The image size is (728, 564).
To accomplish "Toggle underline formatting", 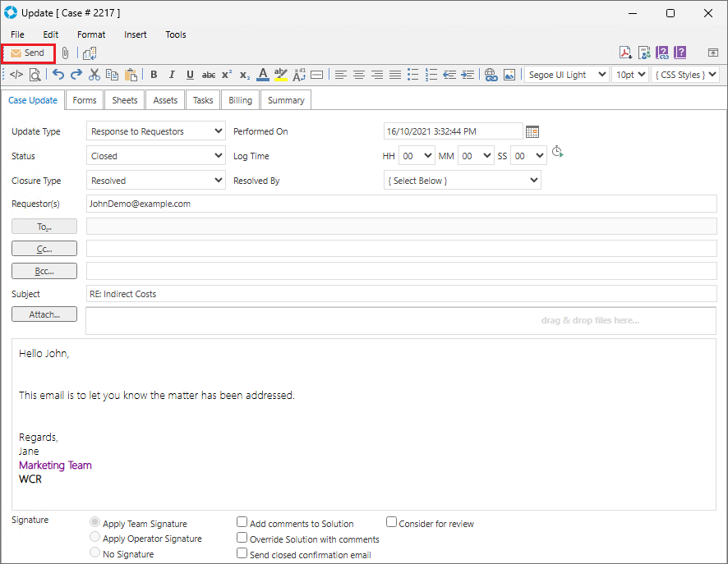I will (x=190, y=75).
